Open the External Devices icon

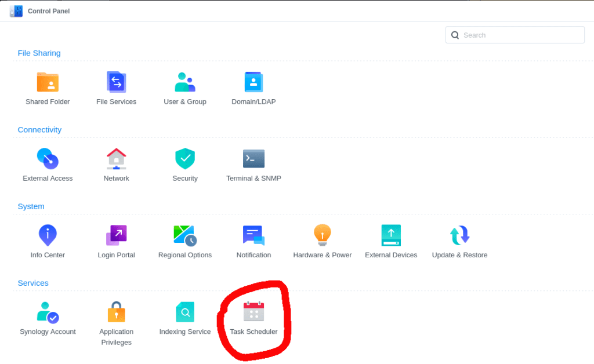[x=391, y=235]
